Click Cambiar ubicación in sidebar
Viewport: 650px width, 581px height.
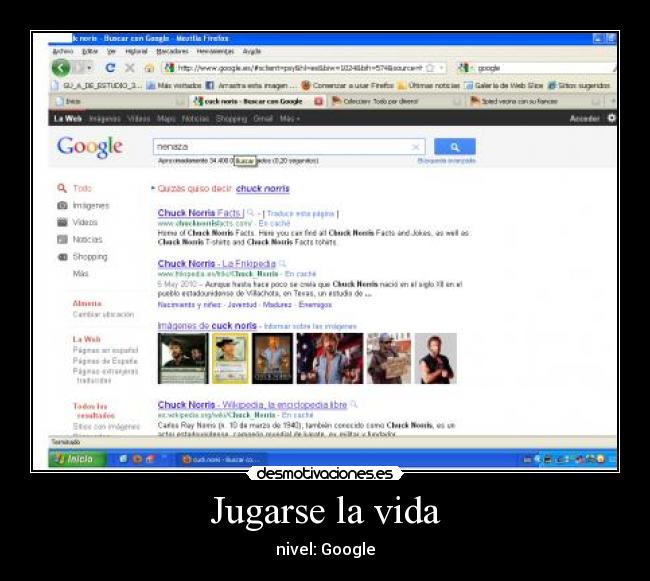(x=103, y=315)
